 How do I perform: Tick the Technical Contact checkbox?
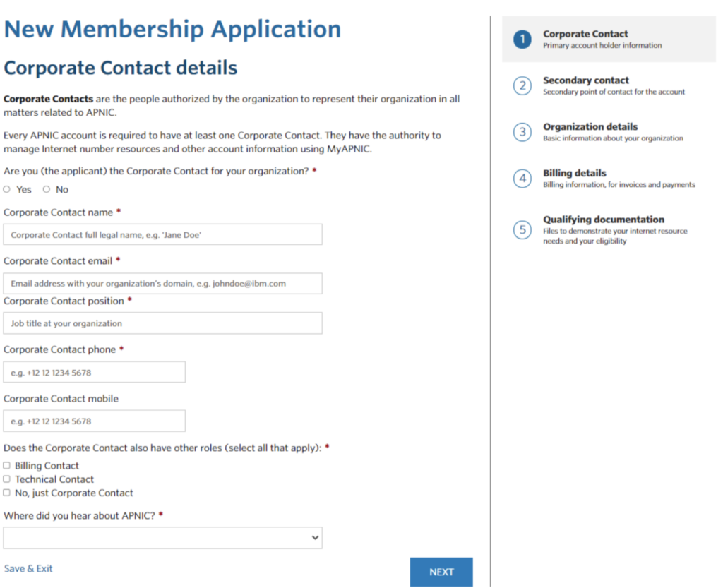7,479
